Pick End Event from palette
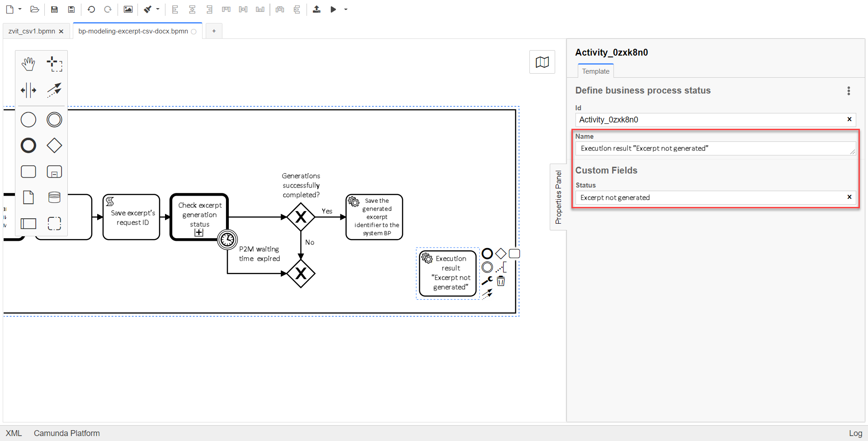The image size is (868, 441). pyautogui.click(x=28, y=145)
